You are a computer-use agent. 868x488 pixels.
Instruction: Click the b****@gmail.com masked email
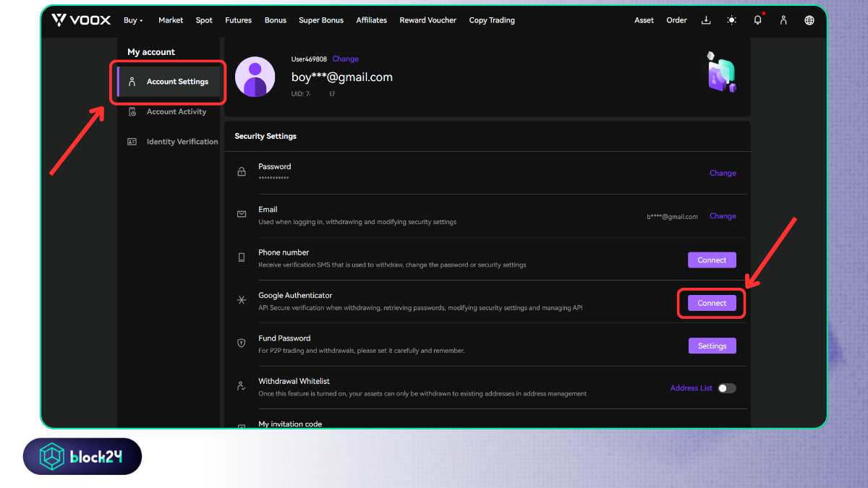pyautogui.click(x=672, y=217)
